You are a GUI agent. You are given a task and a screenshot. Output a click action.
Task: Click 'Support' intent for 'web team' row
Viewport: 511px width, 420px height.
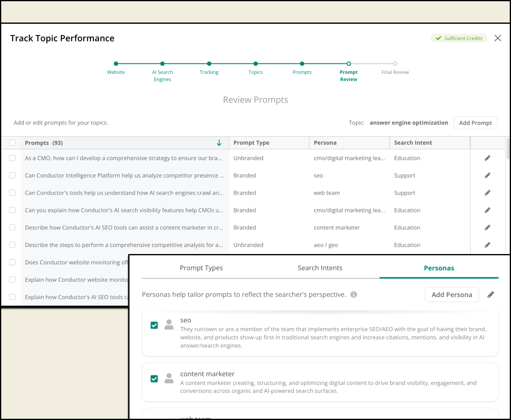tap(404, 193)
